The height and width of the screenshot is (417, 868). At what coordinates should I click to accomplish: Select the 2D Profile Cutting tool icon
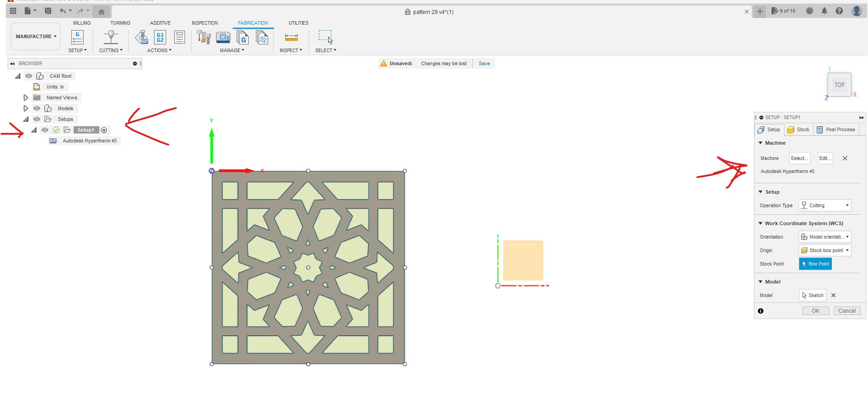pos(110,37)
